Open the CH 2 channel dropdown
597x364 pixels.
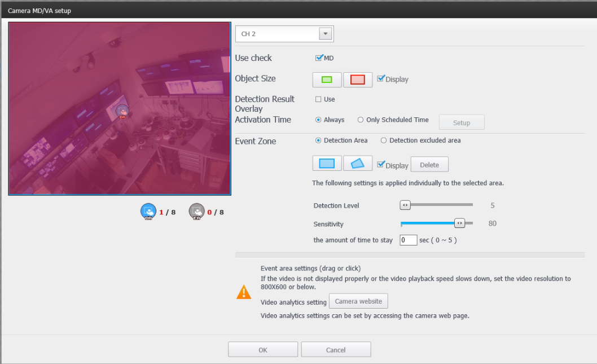pos(325,34)
